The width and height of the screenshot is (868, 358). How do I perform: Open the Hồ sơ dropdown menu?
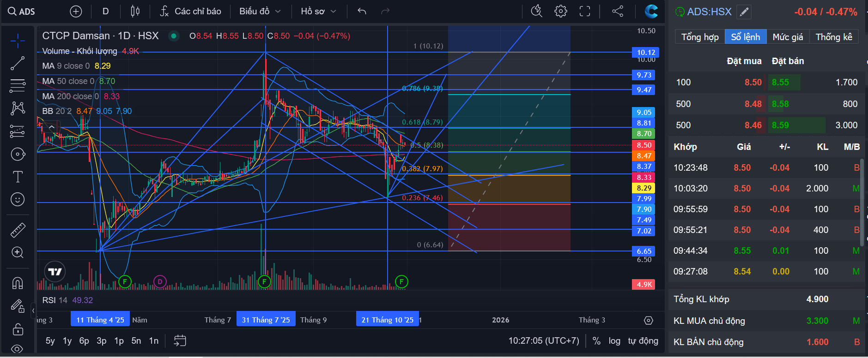coord(318,11)
